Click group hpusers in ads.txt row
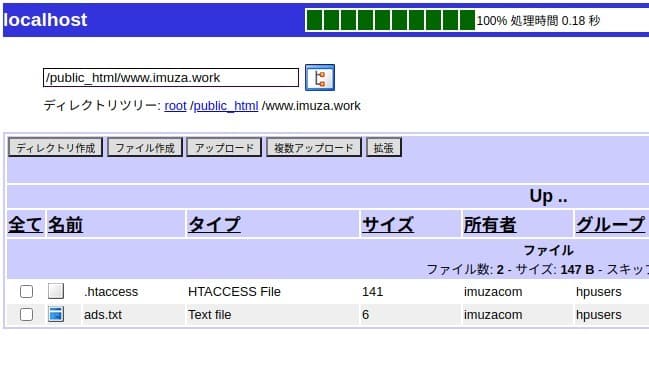 [599, 315]
